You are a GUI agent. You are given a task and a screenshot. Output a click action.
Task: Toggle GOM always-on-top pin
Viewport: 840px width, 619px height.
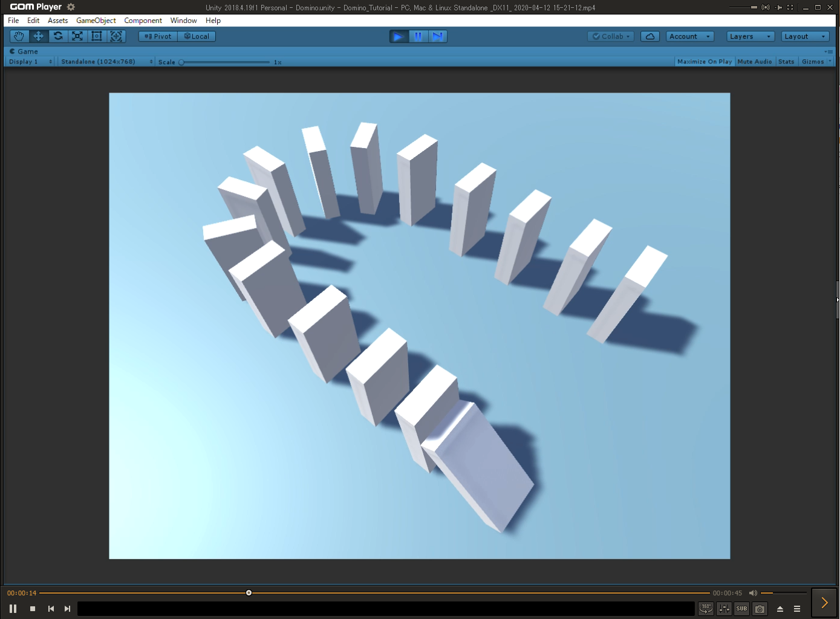tap(779, 7)
